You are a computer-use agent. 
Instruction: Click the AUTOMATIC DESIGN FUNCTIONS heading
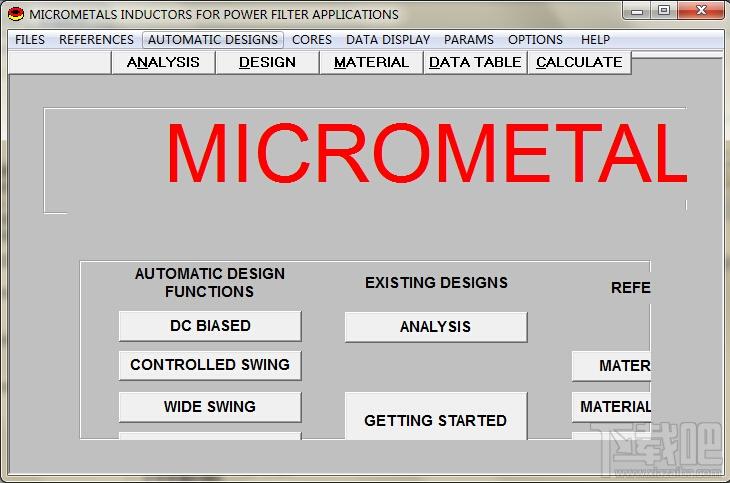[x=210, y=282]
